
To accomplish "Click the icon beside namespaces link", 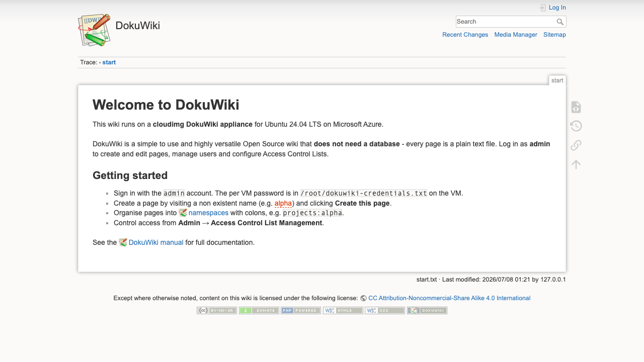I will 183,213.
